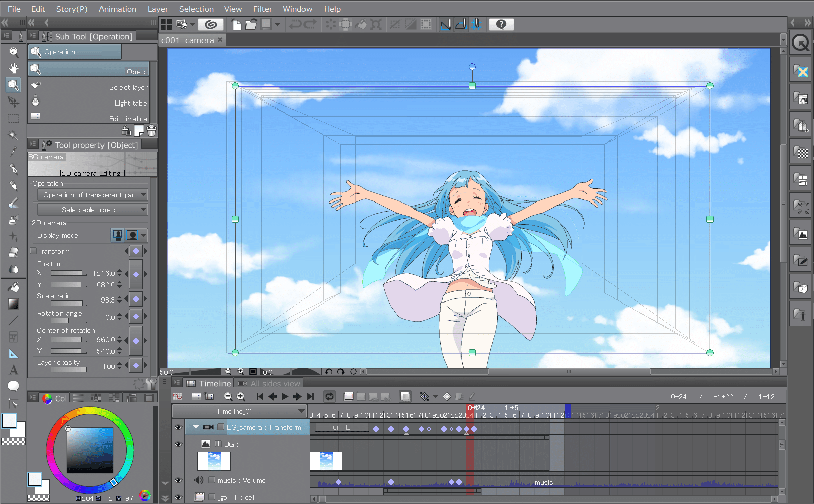Select the Hand tool in the toolbar

tap(14, 69)
